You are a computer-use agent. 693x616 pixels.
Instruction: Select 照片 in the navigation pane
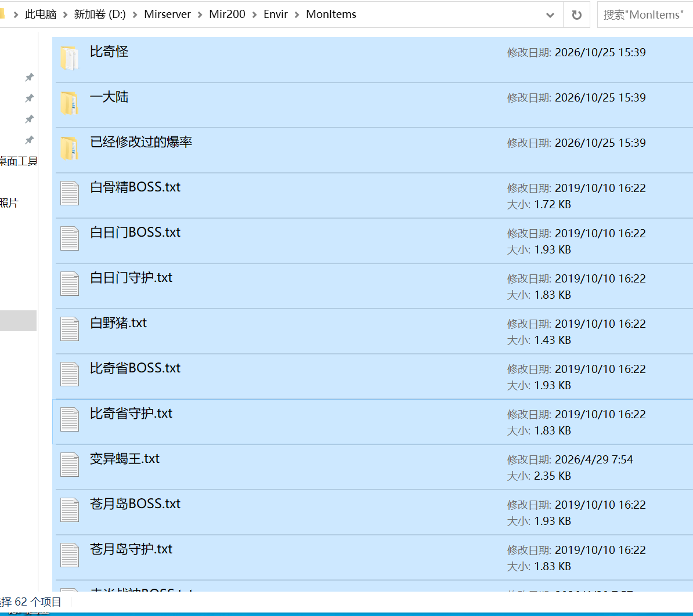pos(9,203)
